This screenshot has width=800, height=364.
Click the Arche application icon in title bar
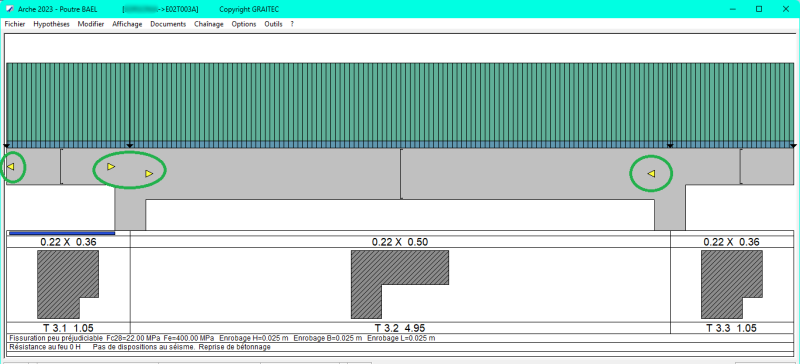coord(10,9)
